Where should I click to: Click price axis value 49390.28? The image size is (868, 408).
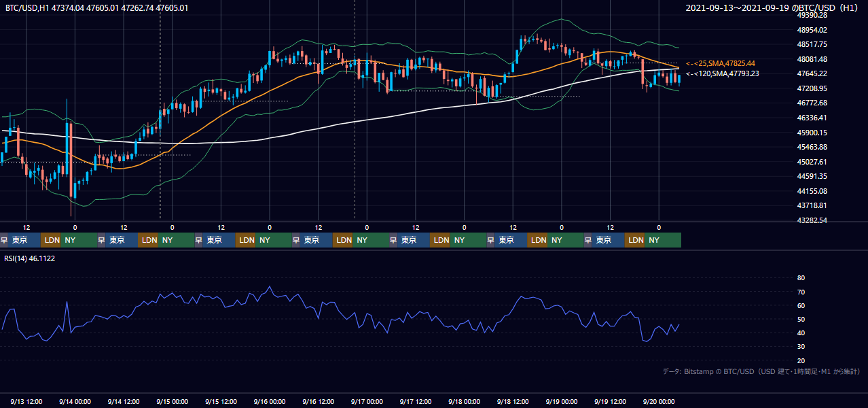pos(812,15)
